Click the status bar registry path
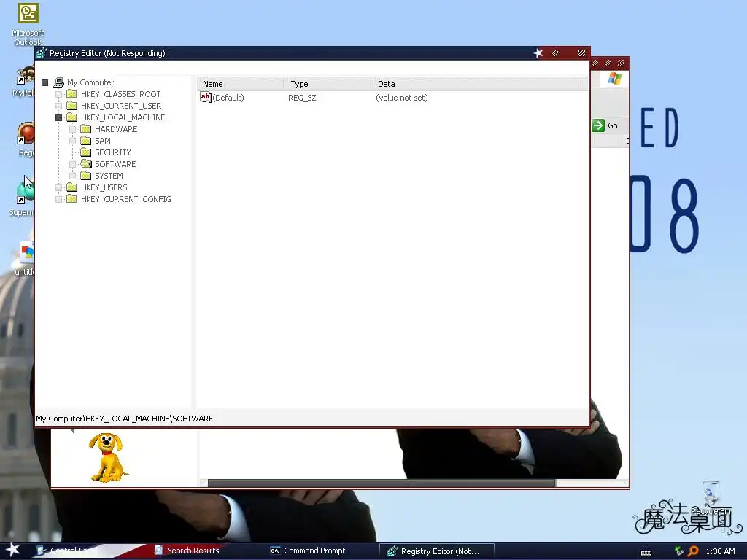This screenshot has width=747, height=560. tap(124, 419)
